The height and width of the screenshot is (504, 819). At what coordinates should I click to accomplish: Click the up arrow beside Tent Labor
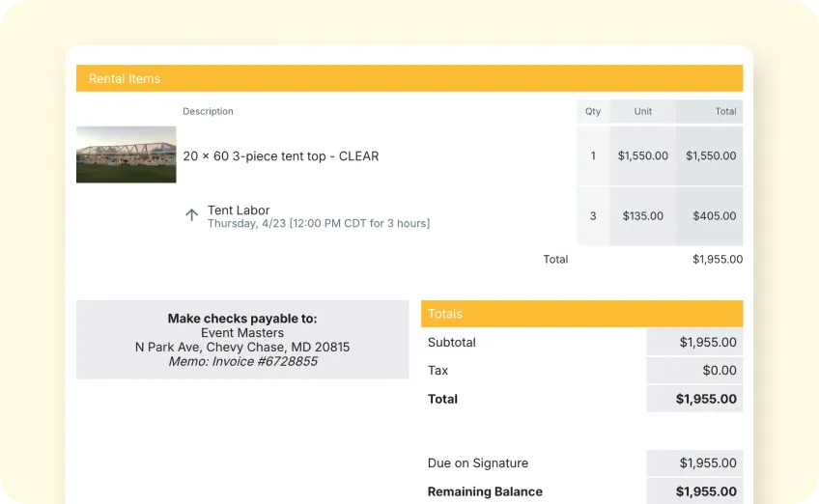click(x=191, y=215)
